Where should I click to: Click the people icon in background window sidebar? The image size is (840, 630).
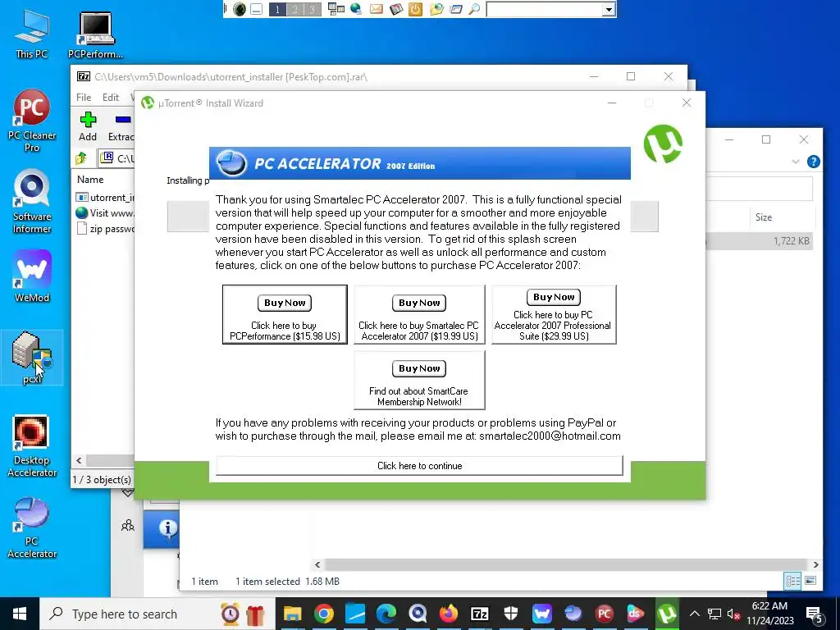127,526
